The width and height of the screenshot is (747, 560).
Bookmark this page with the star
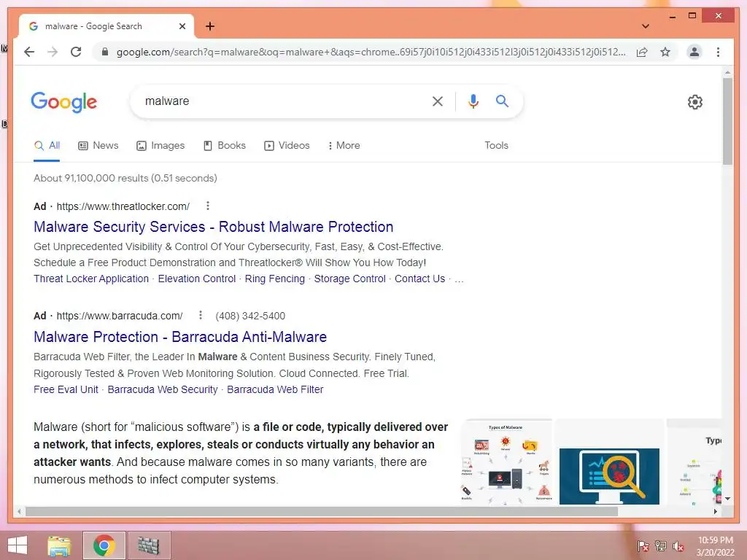click(x=665, y=52)
